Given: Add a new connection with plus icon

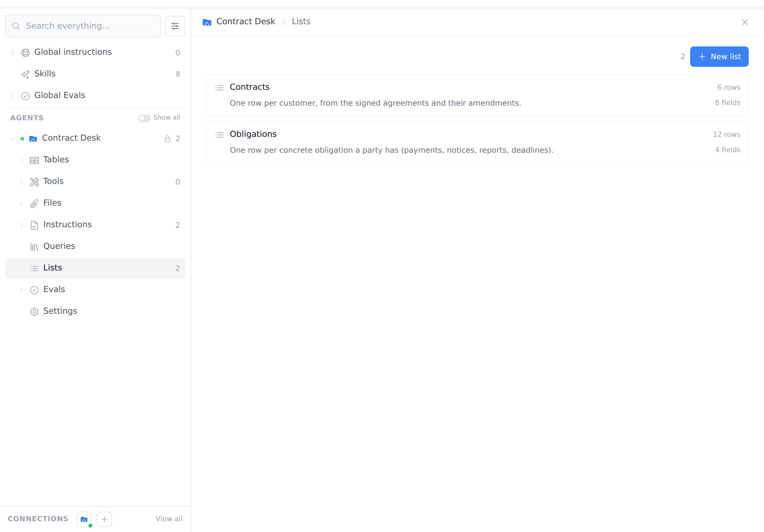Looking at the screenshot, I should pyautogui.click(x=104, y=519).
